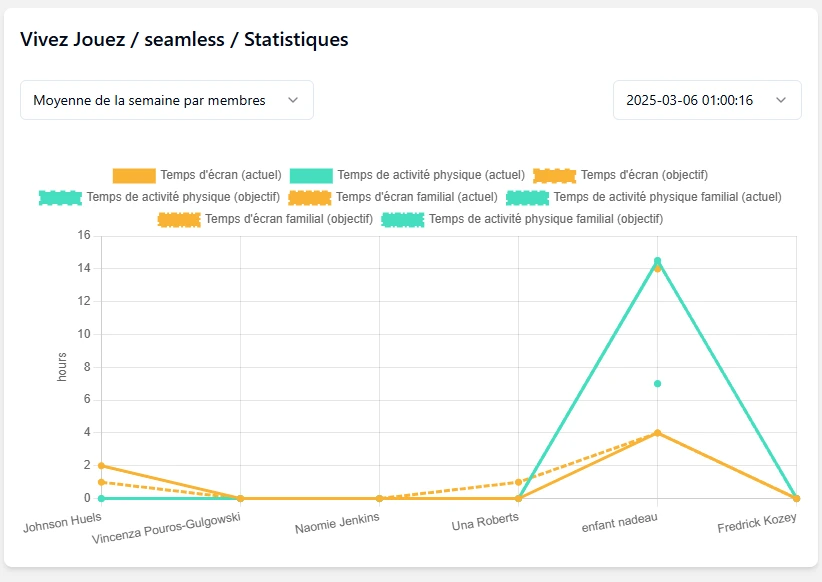Click the 'Naomie Jenkins' axis label
This screenshot has height=582, width=822.
tap(337, 523)
